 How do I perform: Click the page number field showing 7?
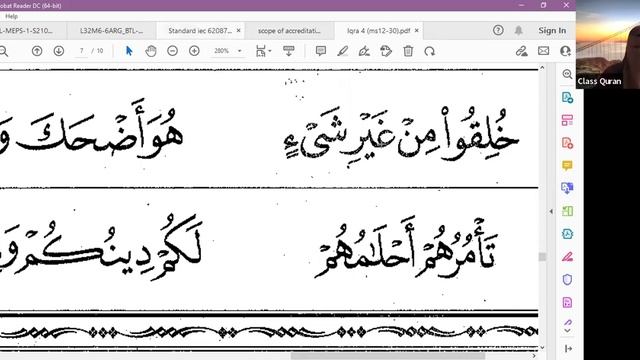click(x=82, y=51)
